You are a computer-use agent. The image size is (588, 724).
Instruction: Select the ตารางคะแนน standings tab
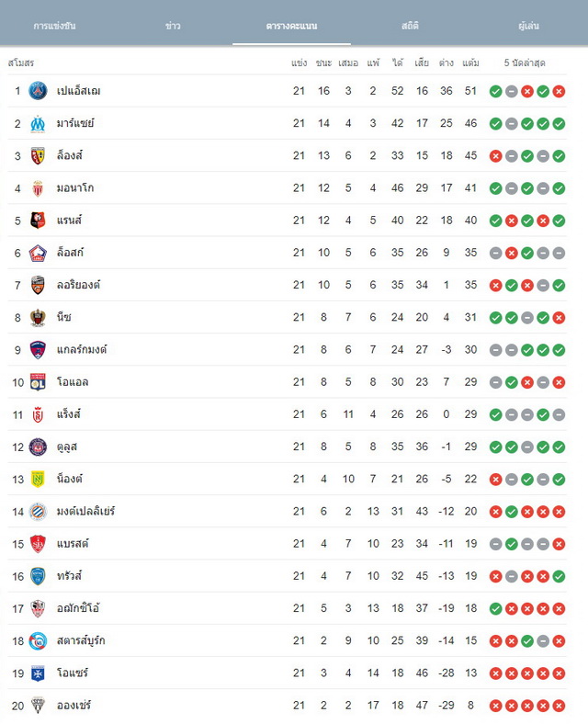(291, 26)
